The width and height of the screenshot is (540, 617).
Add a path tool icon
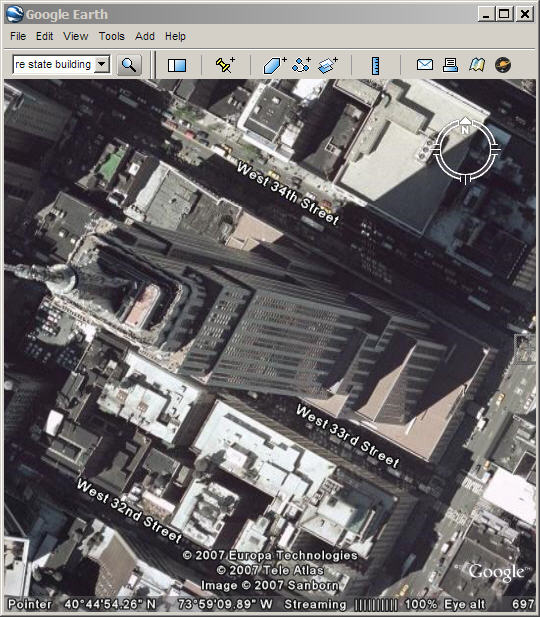pyautogui.click(x=301, y=65)
